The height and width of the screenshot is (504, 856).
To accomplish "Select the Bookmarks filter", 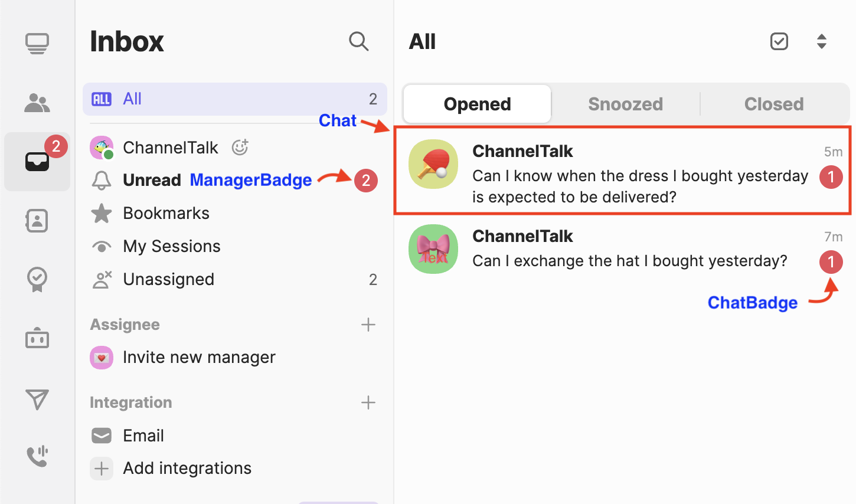I will coord(235,213).
